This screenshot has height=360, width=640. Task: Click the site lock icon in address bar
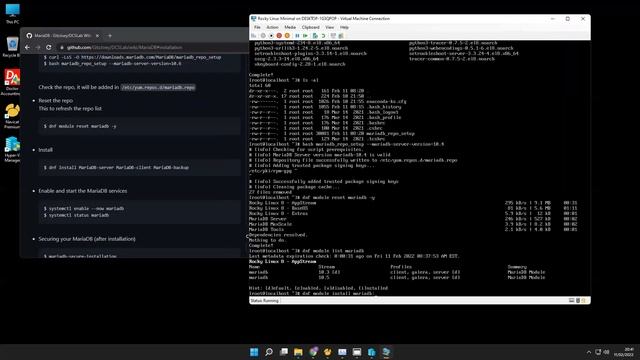tap(62, 47)
